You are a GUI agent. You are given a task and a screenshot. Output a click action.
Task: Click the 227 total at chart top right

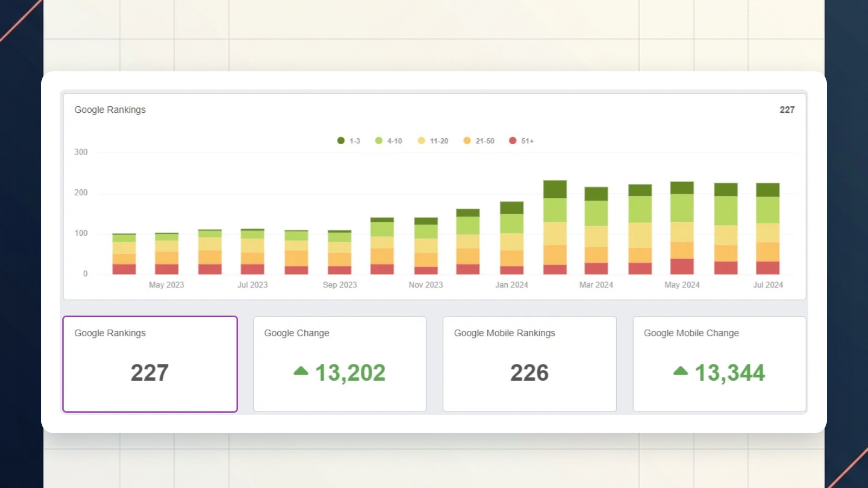click(787, 110)
